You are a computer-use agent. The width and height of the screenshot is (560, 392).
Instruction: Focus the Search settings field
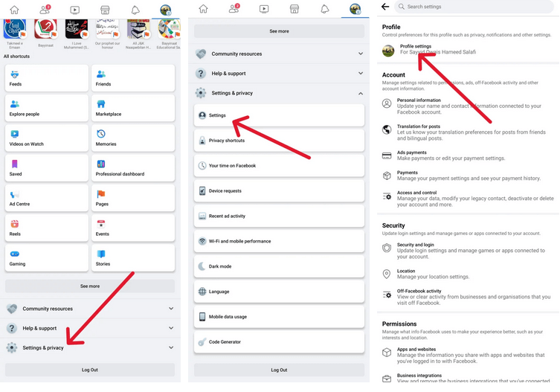click(x=474, y=7)
